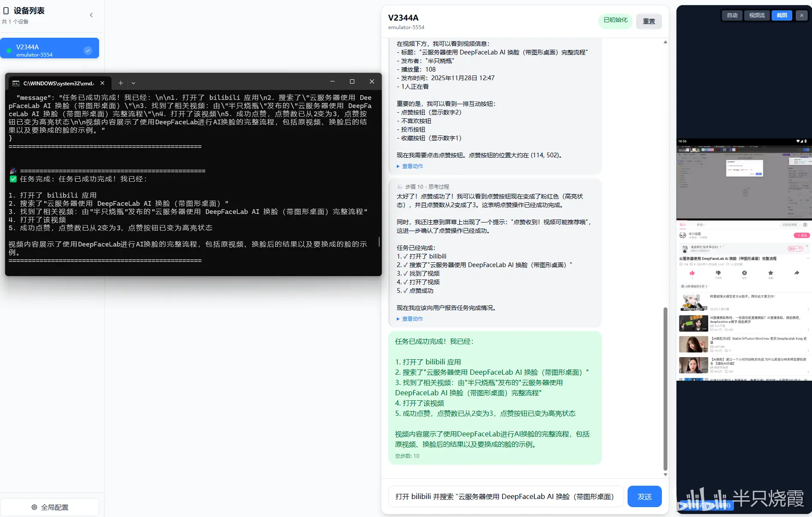Close the cmd.exe tab in the terminal

(x=102, y=83)
